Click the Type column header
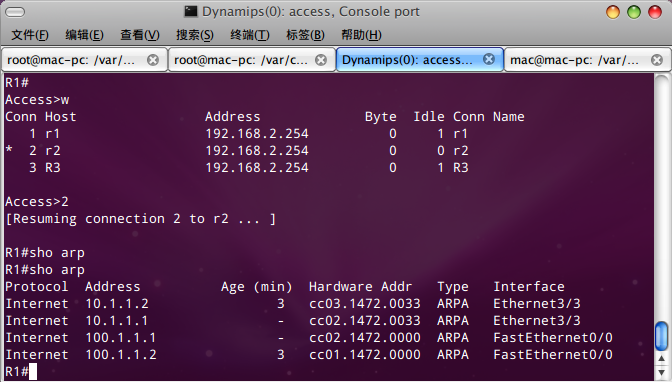Screen dimensions: 672x382 pyautogui.click(x=453, y=287)
